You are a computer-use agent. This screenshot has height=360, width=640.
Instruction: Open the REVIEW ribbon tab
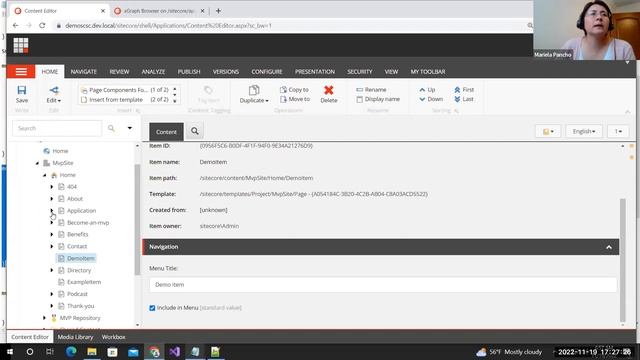pyautogui.click(x=119, y=72)
